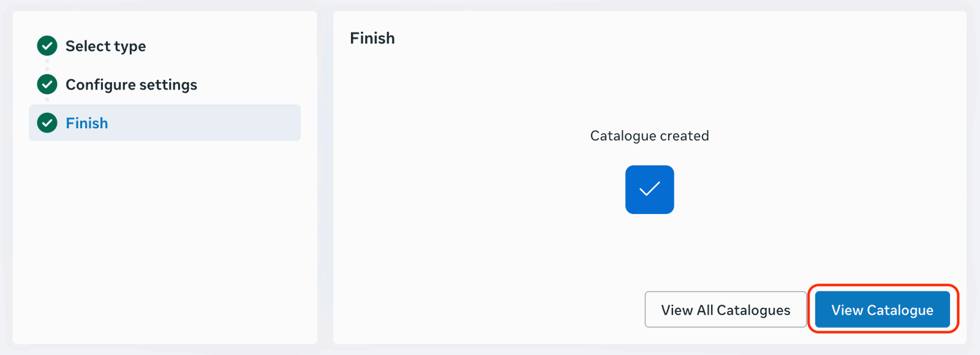Click connector dots below Configure settings checkmark
This screenshot has height=355, width=980.
pos(47,99)
